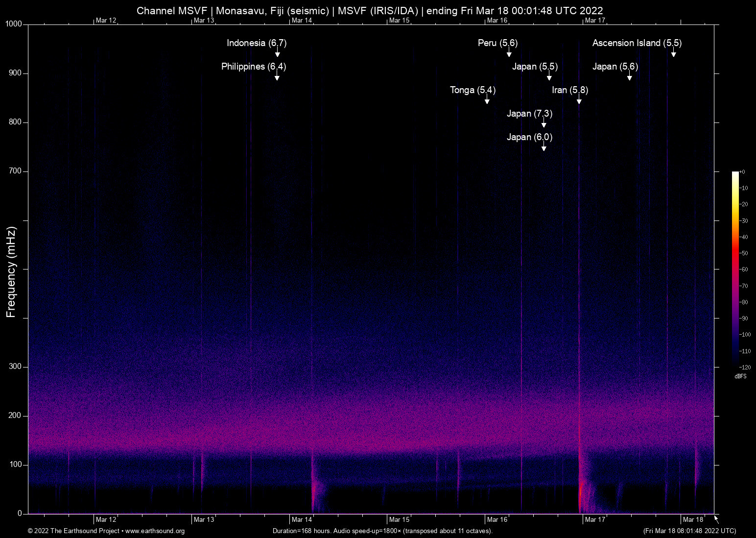Click the arrow marker below Peru (5.6)
Image resolution: width=756 pixels, height=538 pixels.
tap(509, 53)
